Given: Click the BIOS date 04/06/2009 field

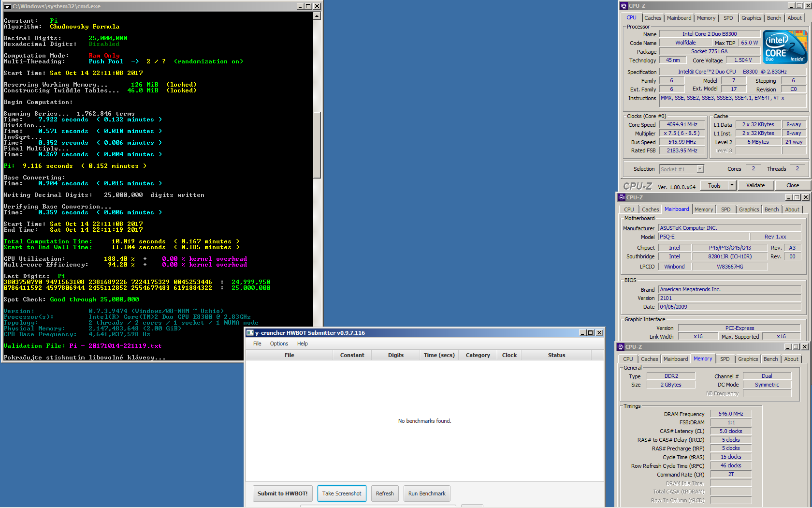Looking at the screenshot, I should pyautogui.click(x=729, y=307).
